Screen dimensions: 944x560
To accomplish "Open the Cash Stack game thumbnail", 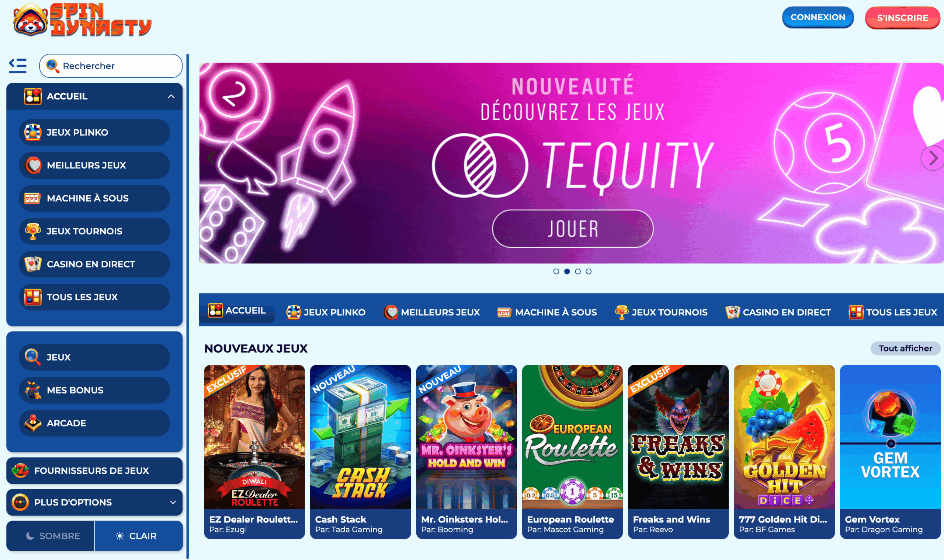I will [x=360, y=437].
